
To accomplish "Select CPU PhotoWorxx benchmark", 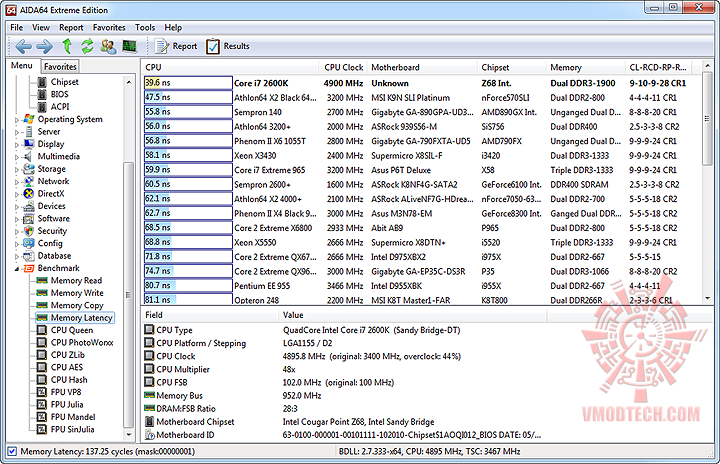I will (x=82, y=342).
